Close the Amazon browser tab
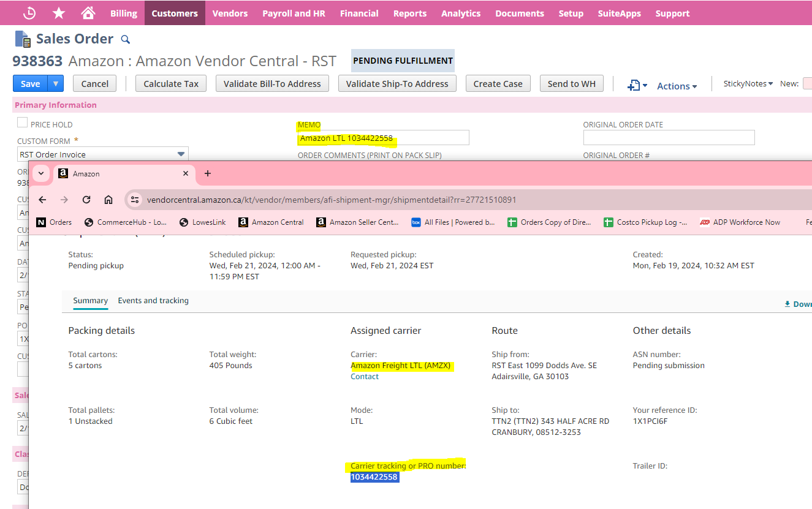 point(186,173)
